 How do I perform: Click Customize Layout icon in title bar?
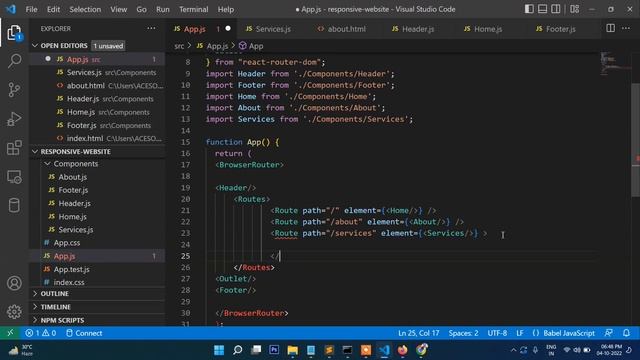coord(575,9)
